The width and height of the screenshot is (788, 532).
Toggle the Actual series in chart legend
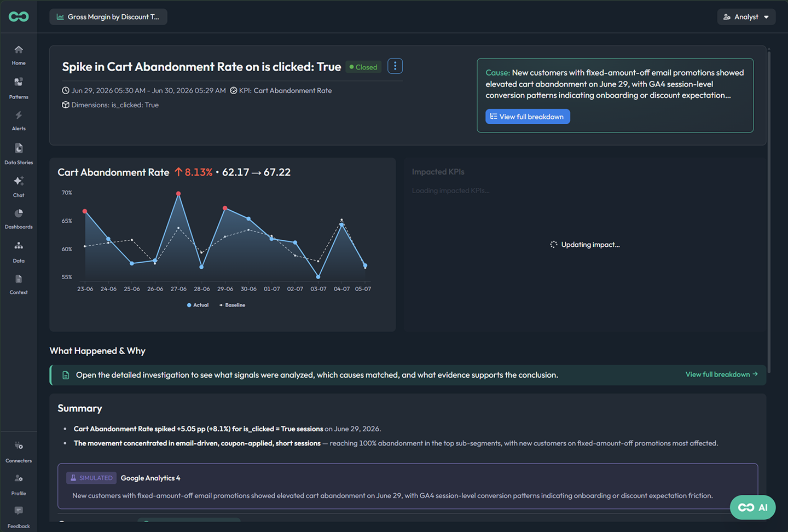click(x=198, y=305)
